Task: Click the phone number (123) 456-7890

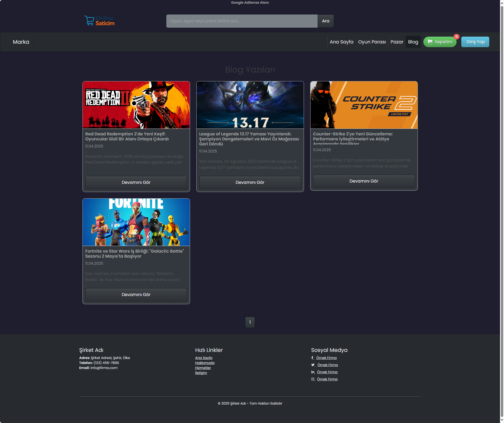Action: [x=106, y=363]
